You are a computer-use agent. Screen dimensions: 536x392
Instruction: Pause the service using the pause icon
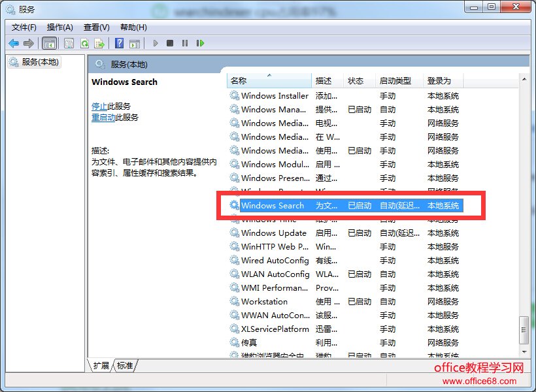pyautogui.click(x=184, y=44)
